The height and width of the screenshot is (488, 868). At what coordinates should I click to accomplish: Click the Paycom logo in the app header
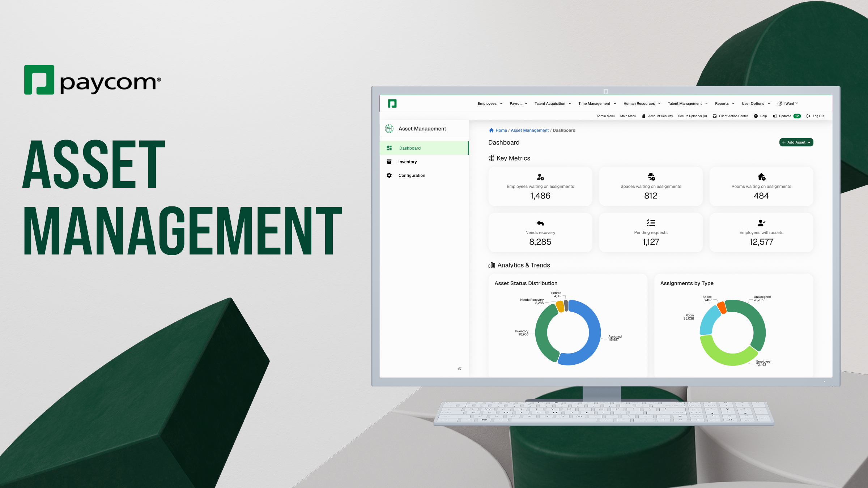tap(392, 104)
